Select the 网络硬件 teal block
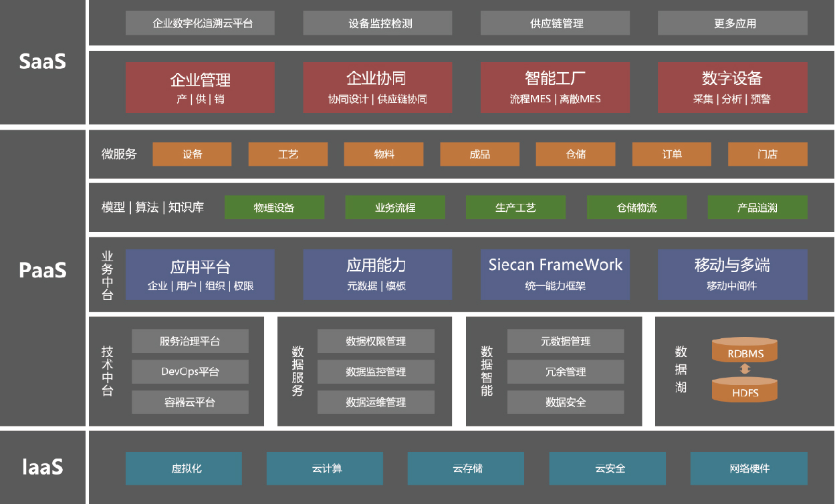 (x=749, y=469)
